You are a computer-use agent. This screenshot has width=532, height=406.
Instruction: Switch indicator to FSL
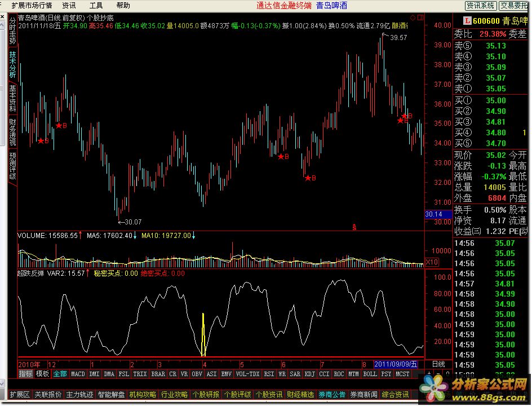coord(123,374)
